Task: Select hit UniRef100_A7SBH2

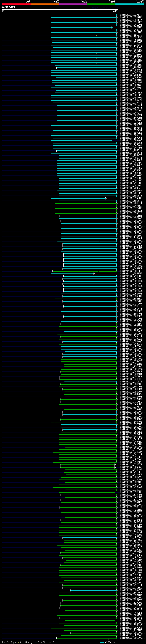Action: coord(131,216)
